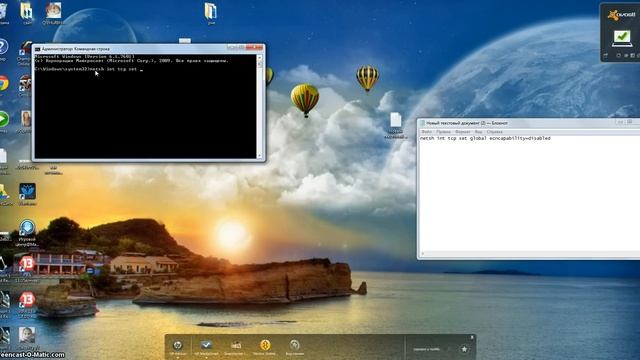Open the Формат menu in Notepad
Viewport: 640px width, 360px height.
pyautogui.click(x=462, y=132)
